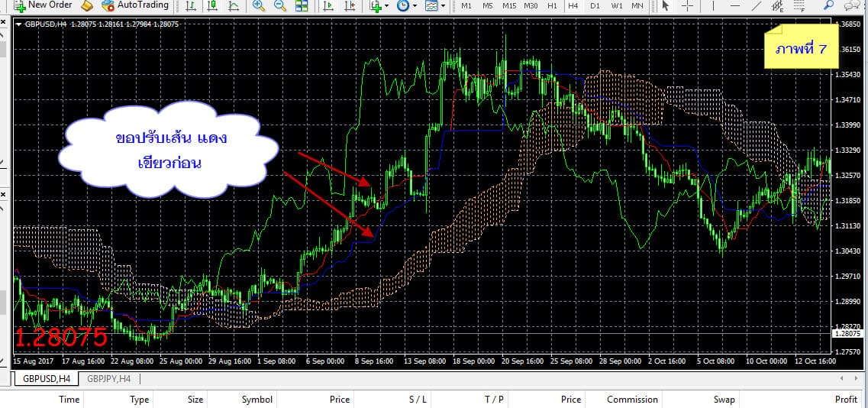The width and height of the screenshot is (868, 408).
Task: Select the horizontal line drawing tool
Action: pyautogui.click(x=734, y=5)
